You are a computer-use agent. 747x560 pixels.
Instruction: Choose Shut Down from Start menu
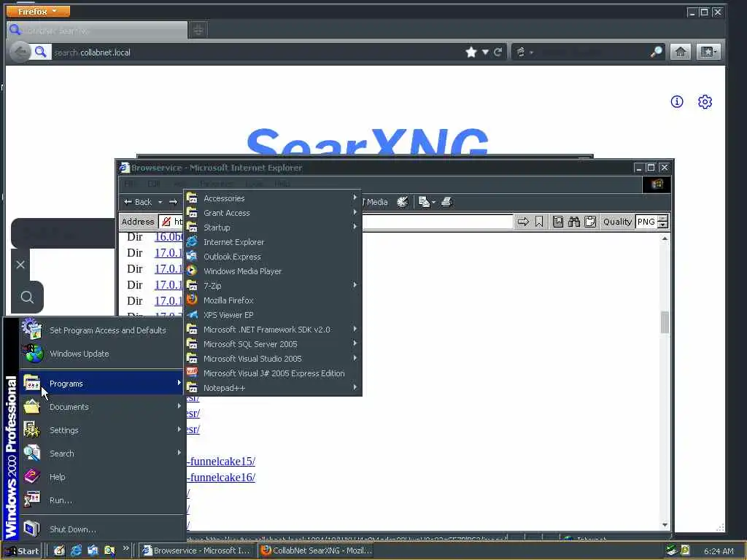tap(102, 529)
